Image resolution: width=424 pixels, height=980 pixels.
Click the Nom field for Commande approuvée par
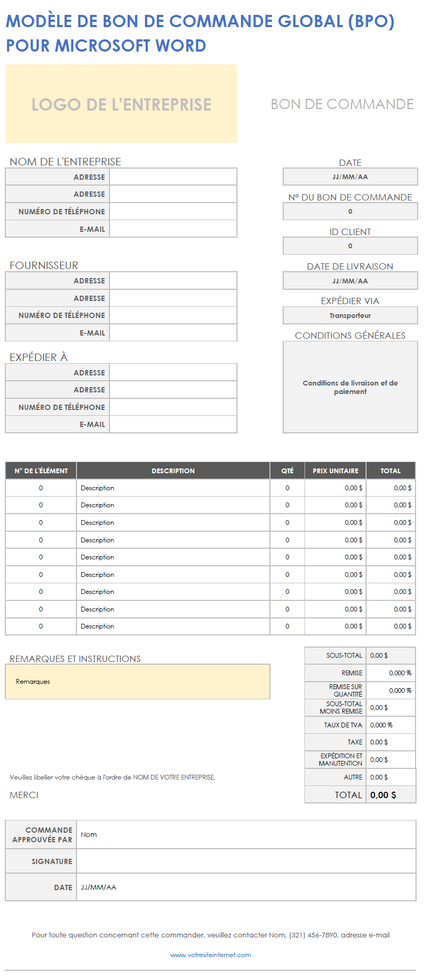click(245, 835)
